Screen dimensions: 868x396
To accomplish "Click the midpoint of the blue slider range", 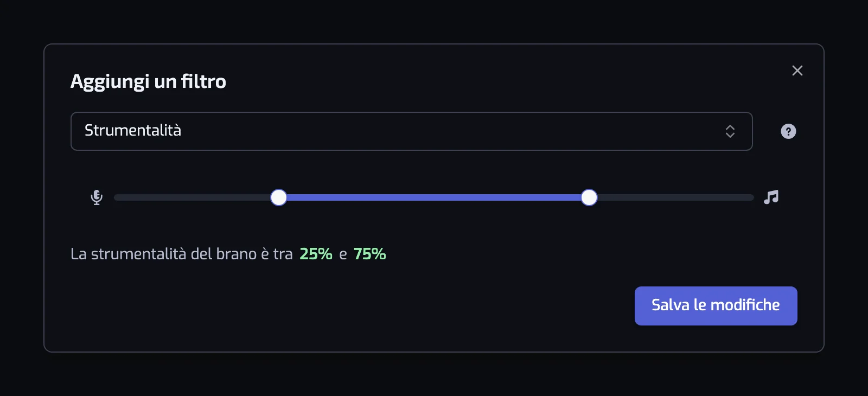I will coord(434,197).
